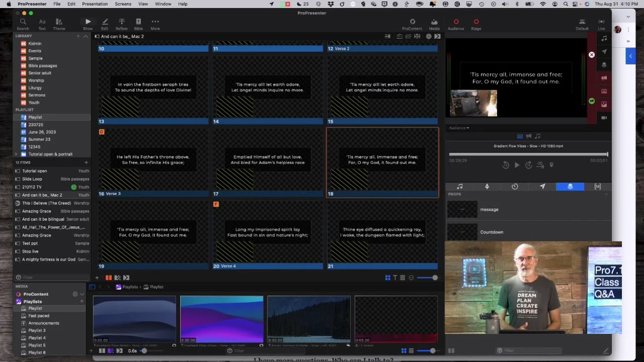The image size is (644, 362).
Task: Select the forest night media thumbnail
Action: tap(308, 319)
